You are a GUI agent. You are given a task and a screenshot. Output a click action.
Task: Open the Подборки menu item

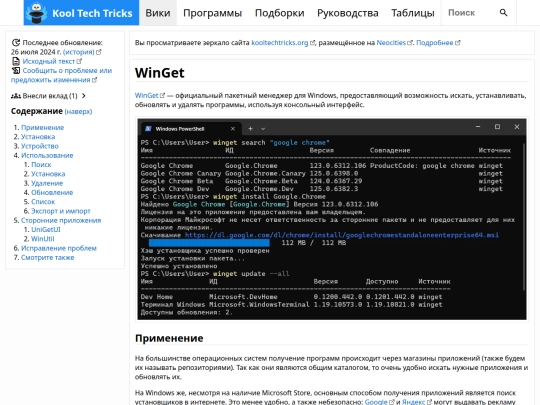pyautogui.click(x=280, y=13)
